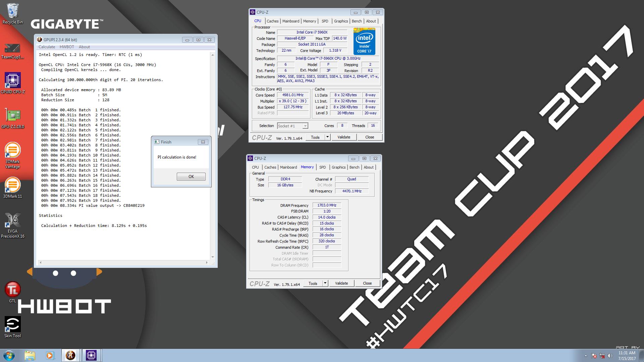Click the volume speaker tray icon
This screenshot has height=362, width=644.
click(610, 356)
